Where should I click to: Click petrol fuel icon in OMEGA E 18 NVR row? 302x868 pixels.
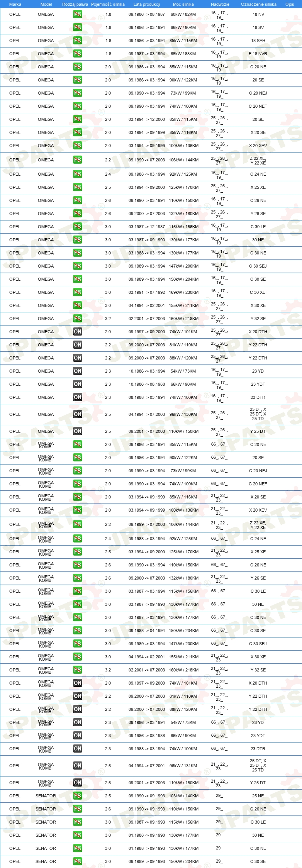pyautogui.click(x=77, y=54)
